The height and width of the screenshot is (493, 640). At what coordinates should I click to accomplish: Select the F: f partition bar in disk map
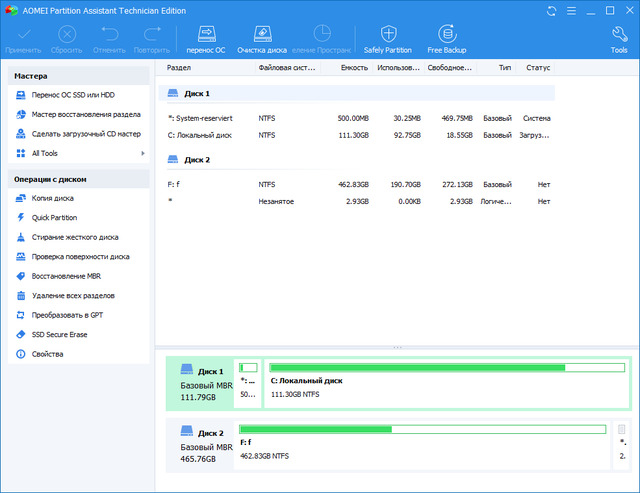(x=422, y=443)
